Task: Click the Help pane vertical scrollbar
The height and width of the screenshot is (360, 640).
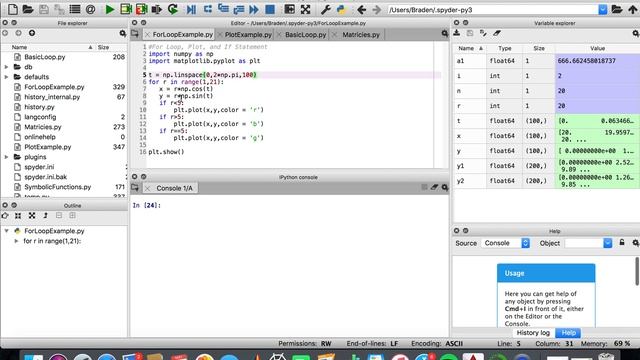Action: point(637,271)
